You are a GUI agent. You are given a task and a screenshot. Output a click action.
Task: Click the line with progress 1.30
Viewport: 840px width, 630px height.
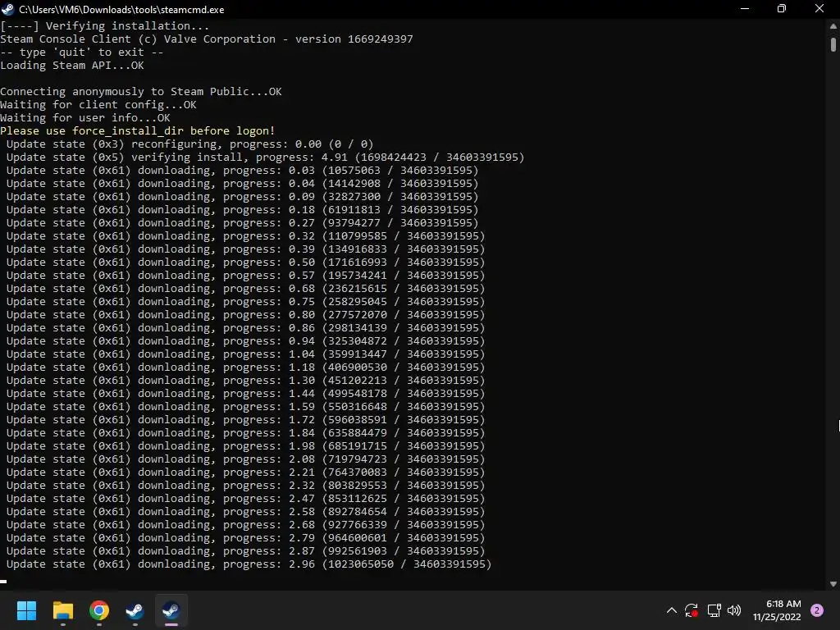(x=245, y=381)
